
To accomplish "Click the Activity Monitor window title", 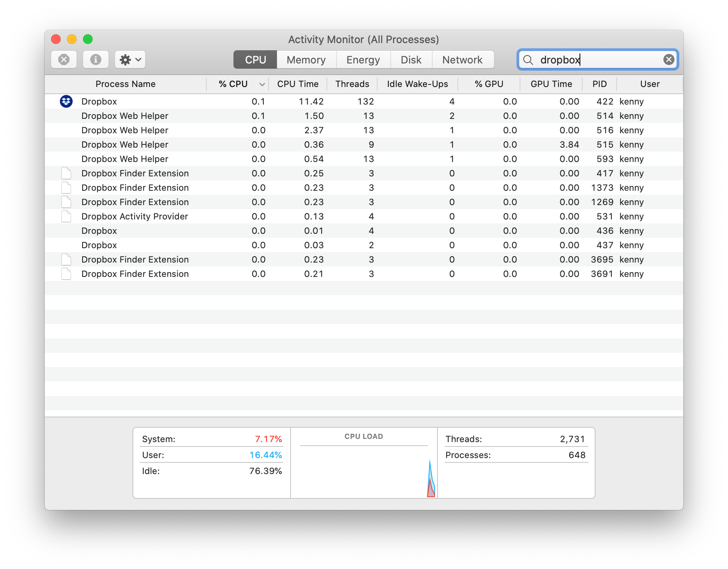I will click(364, 40).
